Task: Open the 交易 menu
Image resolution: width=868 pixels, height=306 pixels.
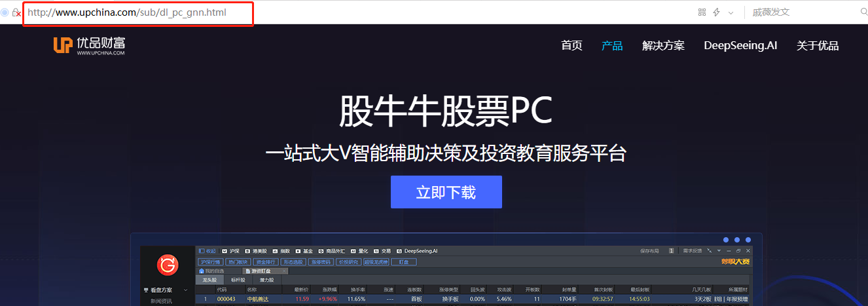Action: pos(382,251)
